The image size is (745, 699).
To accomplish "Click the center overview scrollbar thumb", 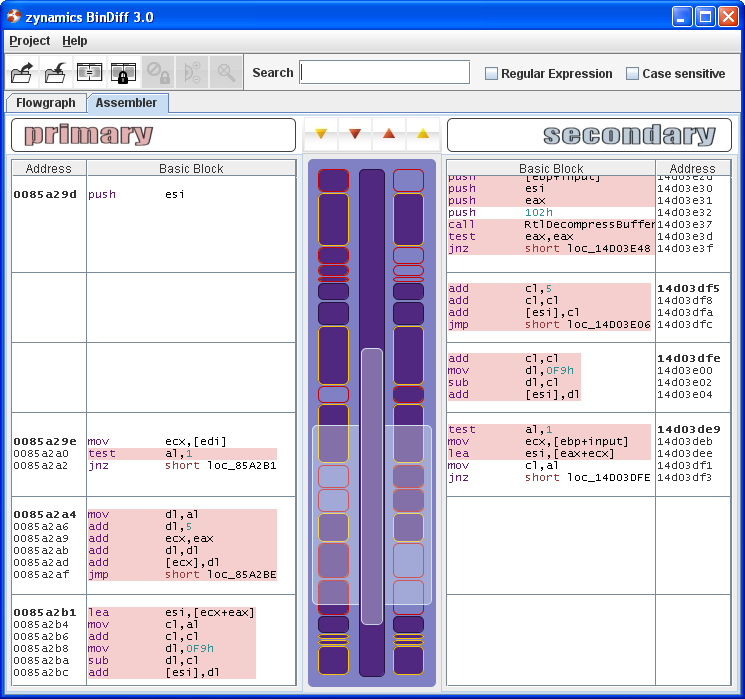I will click(x=371, y=487).
